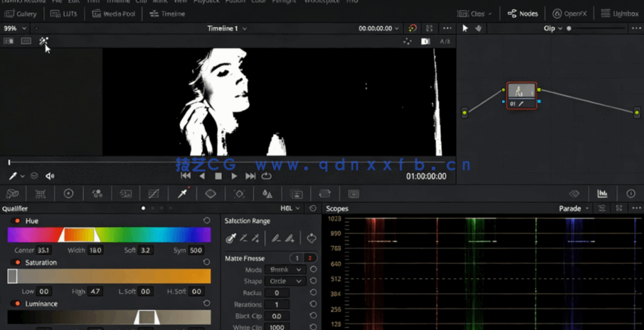644x330 pixels.
Task: Reset the Hue qualifier
Action: [x=206, y=221]
